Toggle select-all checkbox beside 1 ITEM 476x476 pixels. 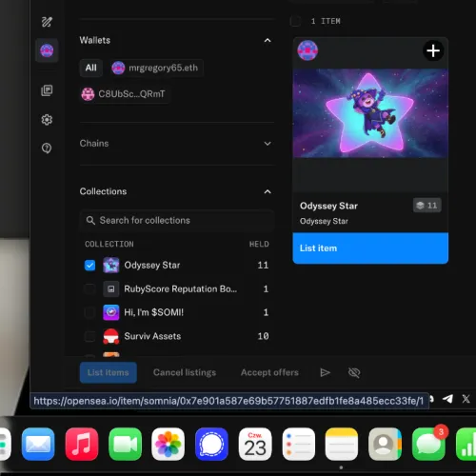tap(295, 21)
